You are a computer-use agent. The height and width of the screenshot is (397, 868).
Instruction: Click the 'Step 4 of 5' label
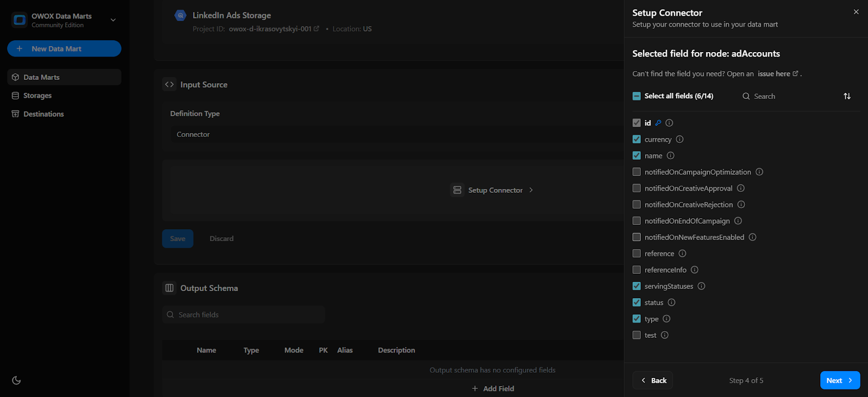746,380
